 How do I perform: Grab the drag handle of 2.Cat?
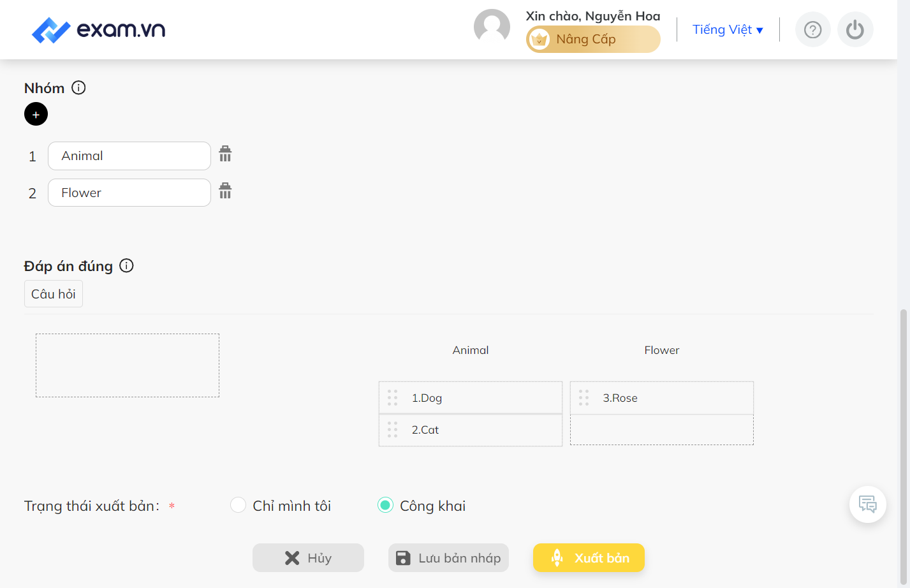pyautogui.click(x=392, y=430)
